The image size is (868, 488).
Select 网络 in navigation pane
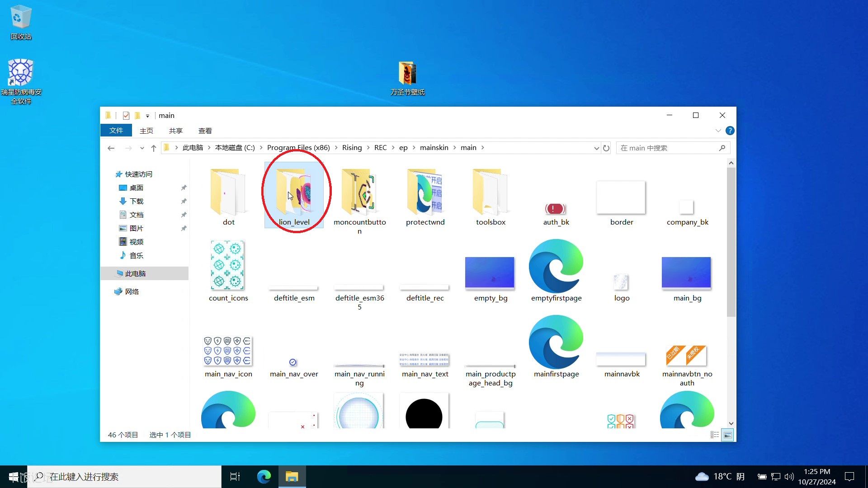(132, 291)
